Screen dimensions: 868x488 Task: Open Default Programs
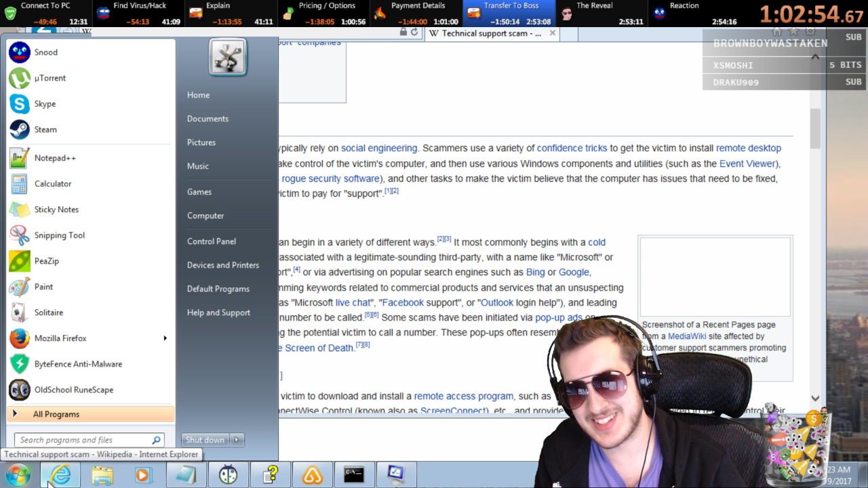click(x=218, y=289)
